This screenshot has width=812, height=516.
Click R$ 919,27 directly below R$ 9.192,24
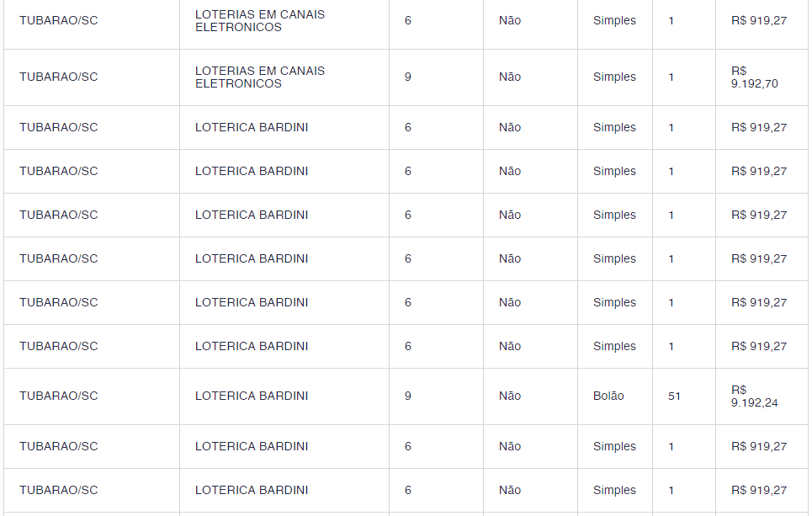(x=759, y=447)
